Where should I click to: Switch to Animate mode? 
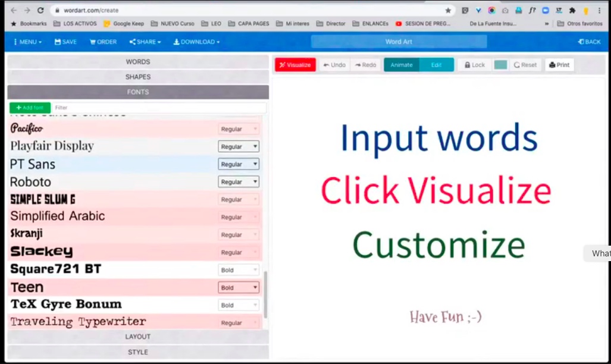tap(402, 65)
